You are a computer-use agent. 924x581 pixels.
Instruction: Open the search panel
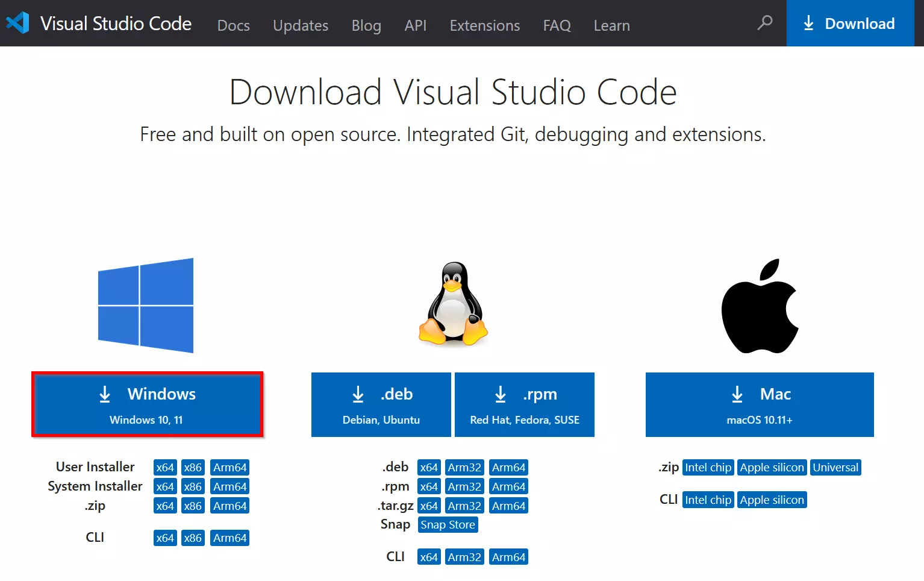pyautogui.click(x=764, y=24)
